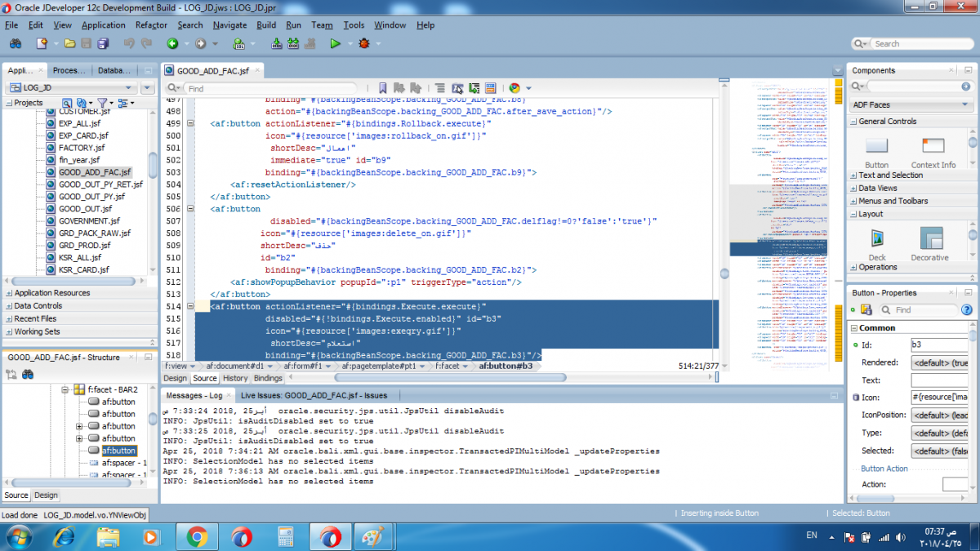Image resolution: width=980 pixels, height=551 pixels.
Task: Open the LOG_JD application dropdown
Action: click(128, 88)
